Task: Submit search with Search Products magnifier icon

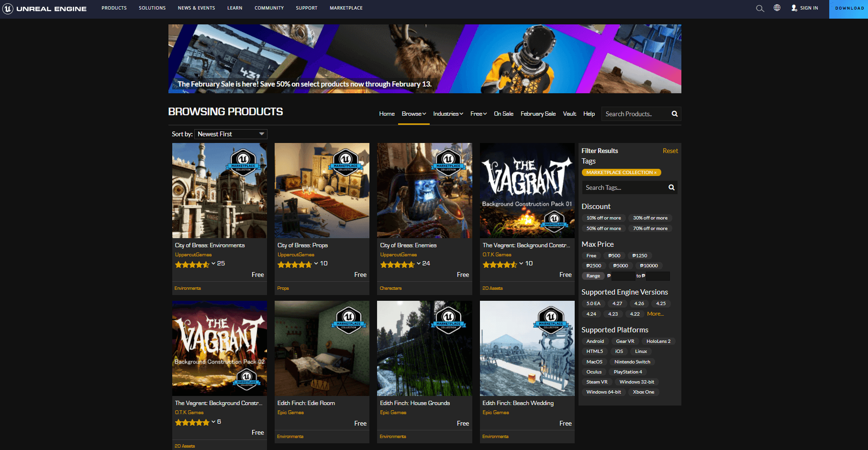Action: 675,114
